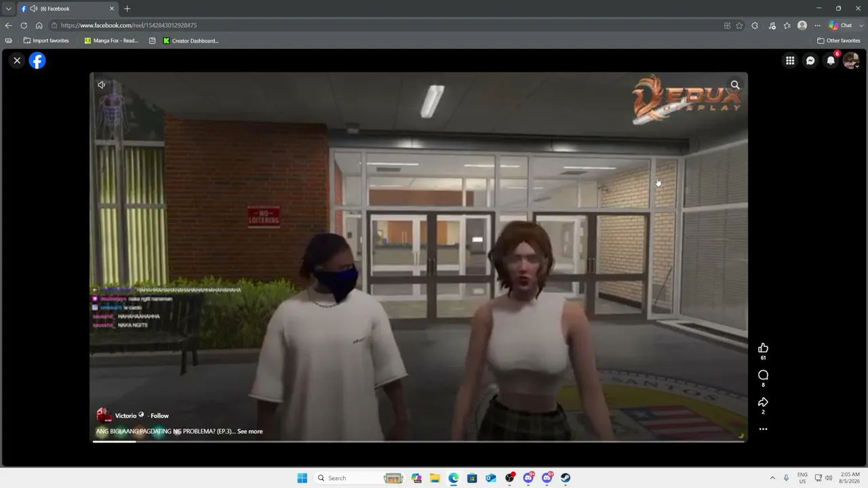Open the reel's three-dot more options
Screen dimensions: 868x488
tap(763, 429)
